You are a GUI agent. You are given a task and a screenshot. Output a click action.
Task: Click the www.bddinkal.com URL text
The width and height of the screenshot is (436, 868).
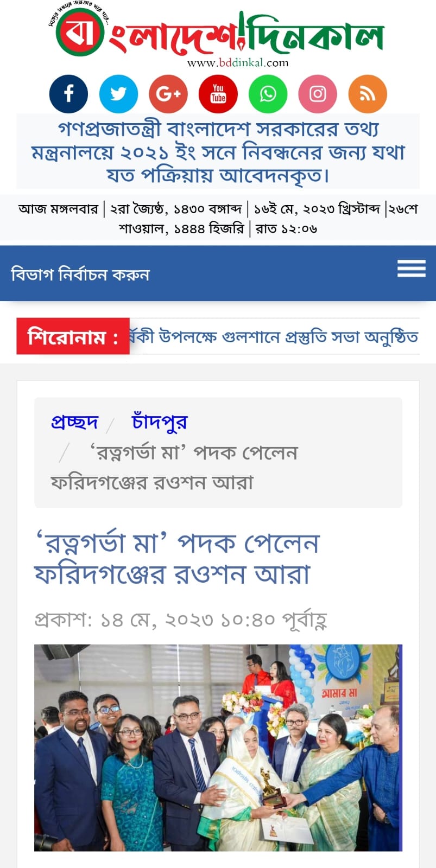pos(238,63)
